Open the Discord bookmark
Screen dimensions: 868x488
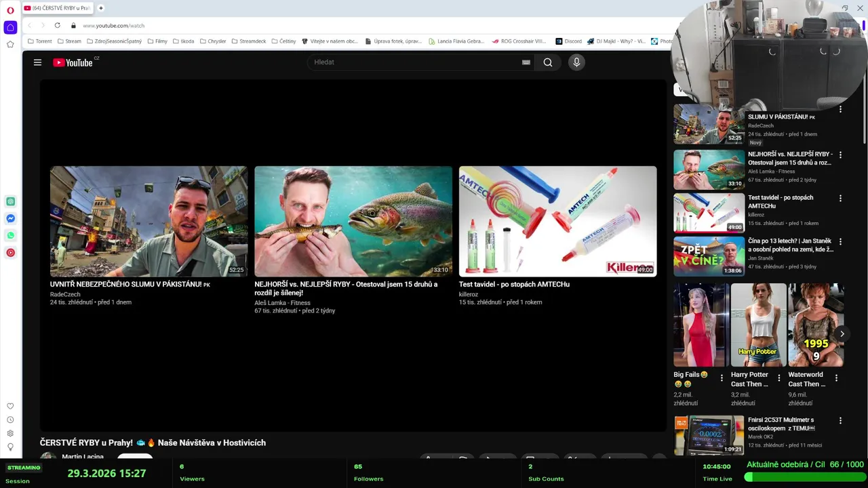(568, 41)
